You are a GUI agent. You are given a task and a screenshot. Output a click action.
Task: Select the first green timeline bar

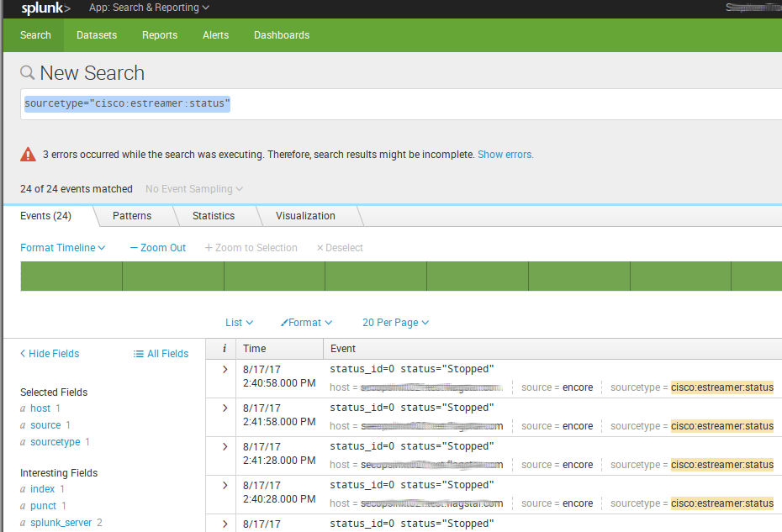(71, 276)
